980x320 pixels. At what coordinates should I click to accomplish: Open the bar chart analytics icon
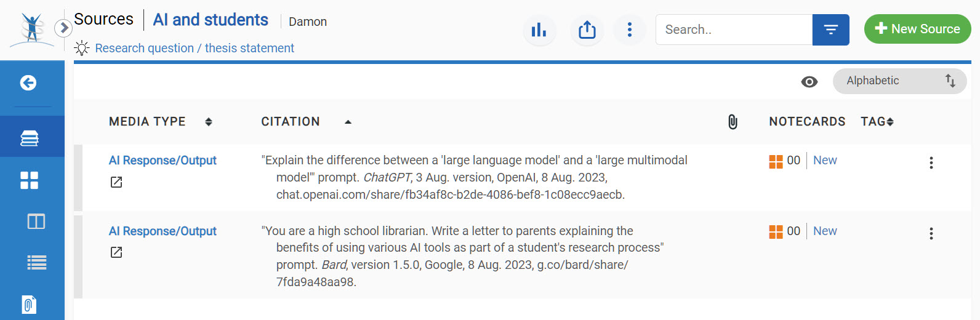coord(539,30)
